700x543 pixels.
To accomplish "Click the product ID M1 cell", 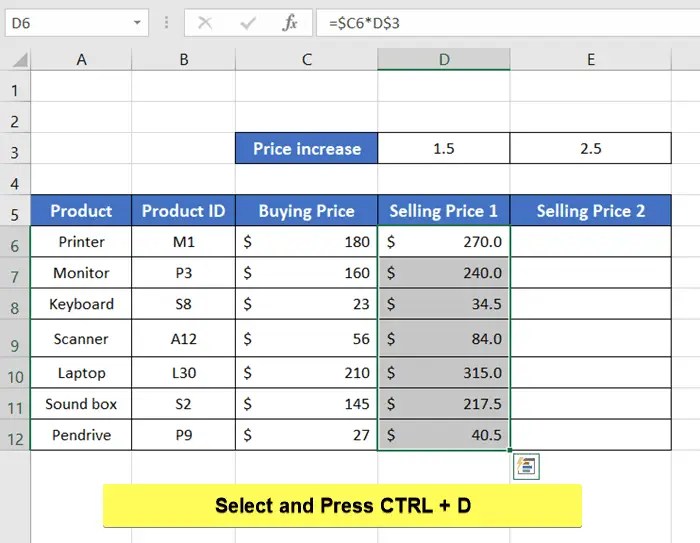I will pyautogui.click(x=183, y=242).
